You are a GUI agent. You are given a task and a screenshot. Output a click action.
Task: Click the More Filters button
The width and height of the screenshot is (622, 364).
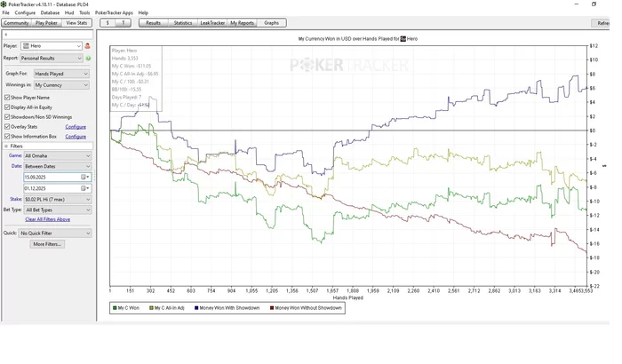[x=47, y=244]
